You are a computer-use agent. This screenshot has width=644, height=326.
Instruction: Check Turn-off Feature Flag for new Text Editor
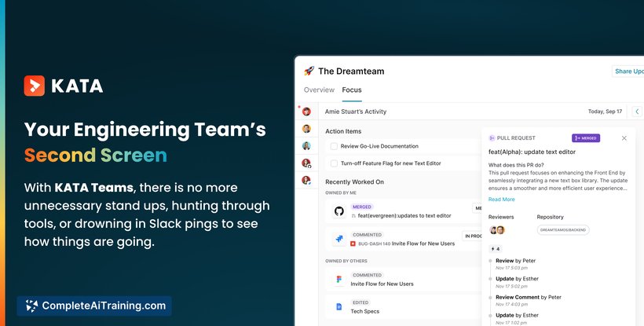[334, 163]
